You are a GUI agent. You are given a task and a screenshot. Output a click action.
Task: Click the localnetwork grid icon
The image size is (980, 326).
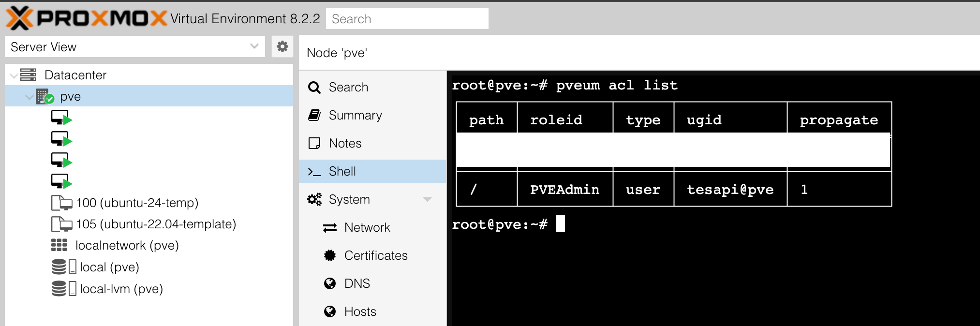(59, 245)
